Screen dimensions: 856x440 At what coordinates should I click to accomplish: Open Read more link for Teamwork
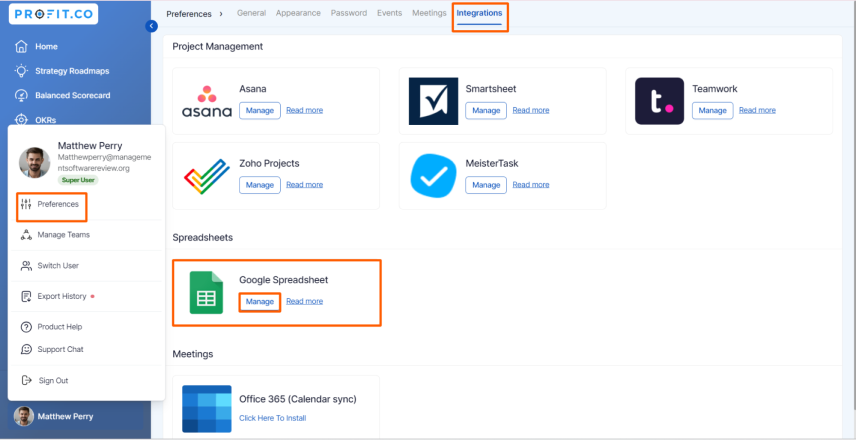pyautogui.click(x=757, y=110)
